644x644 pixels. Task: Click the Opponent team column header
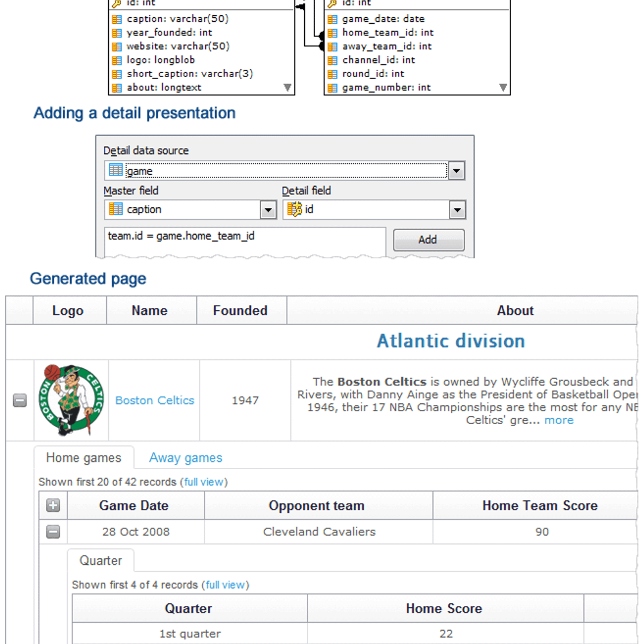pos(318,505)
